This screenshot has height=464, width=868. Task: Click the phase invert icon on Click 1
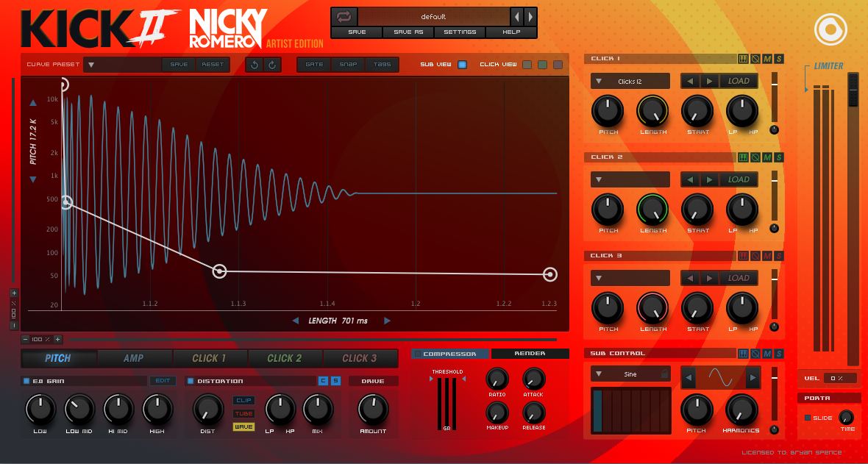pos(755,59)
